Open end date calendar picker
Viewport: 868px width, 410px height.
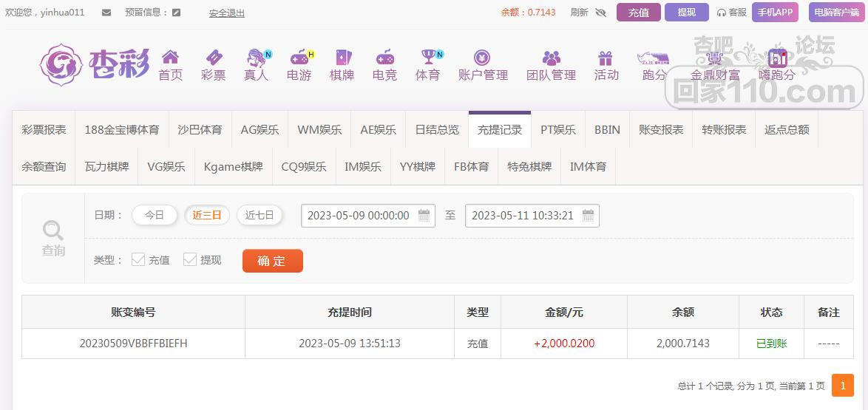point(589,216)
